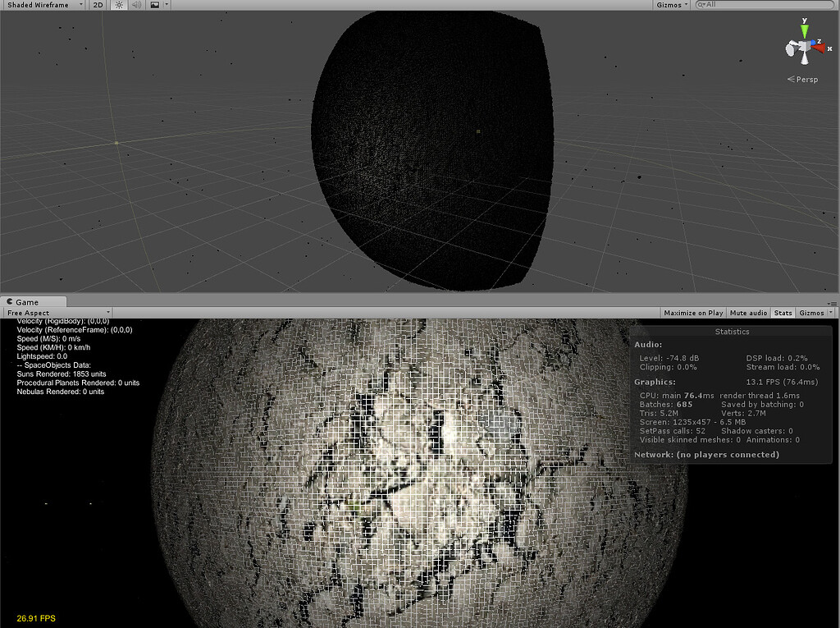Toggle Mute audio in the Game view

pos(747,313)
